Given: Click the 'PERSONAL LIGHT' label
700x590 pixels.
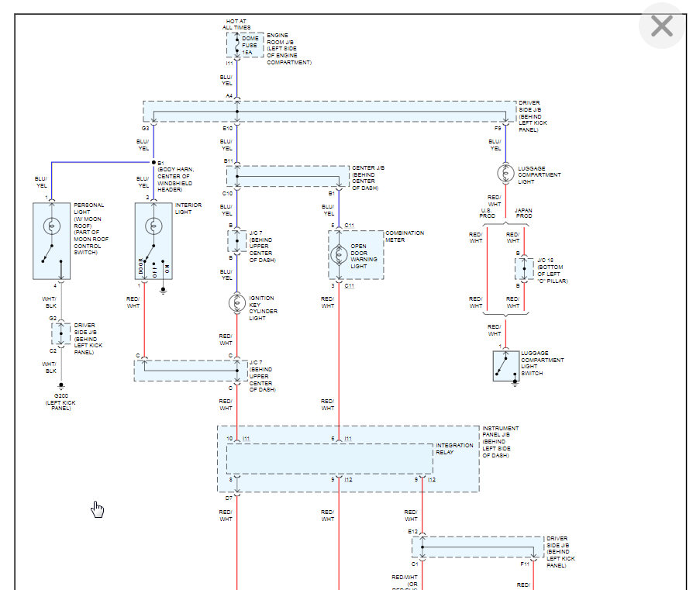Looking at the screenshot, I should (89, 209).
